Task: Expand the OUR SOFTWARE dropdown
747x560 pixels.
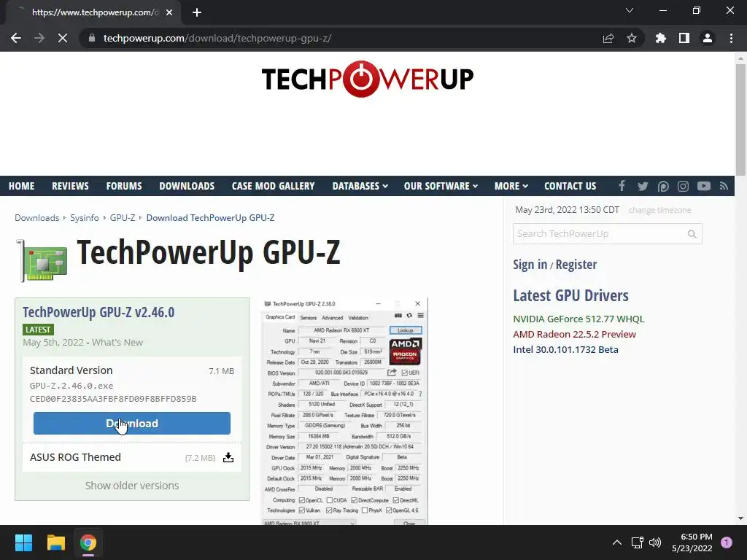Action: [x=441, y=186]
